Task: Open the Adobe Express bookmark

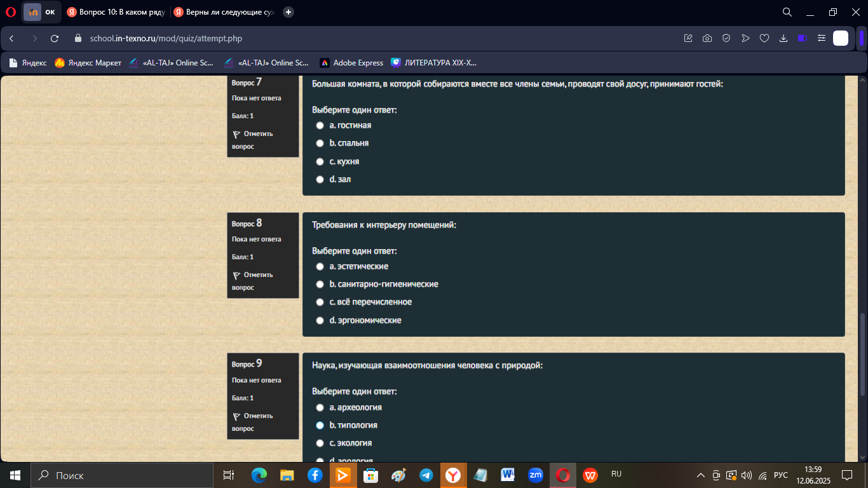Action: coord(351,63)
